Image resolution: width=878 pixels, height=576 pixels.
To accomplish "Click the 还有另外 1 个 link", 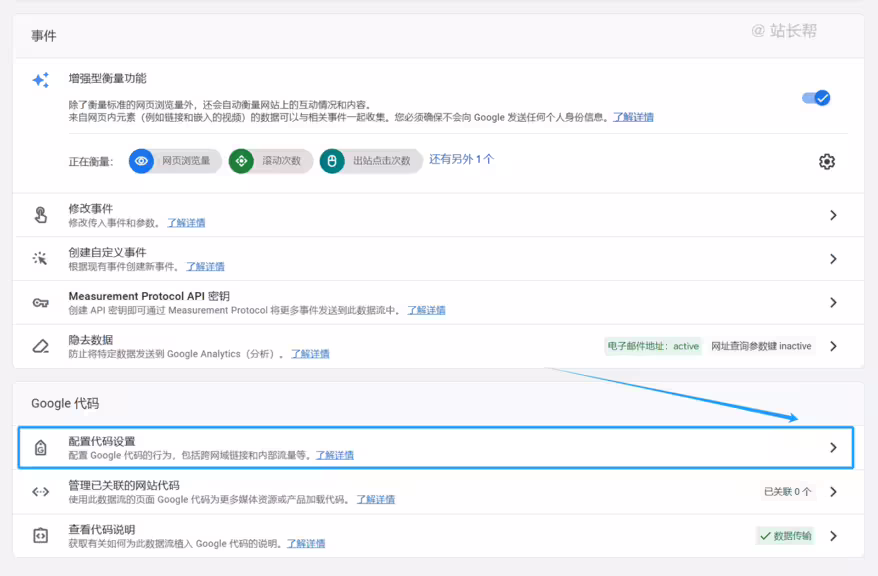I will pyautogui.click(x=461, y=159).
